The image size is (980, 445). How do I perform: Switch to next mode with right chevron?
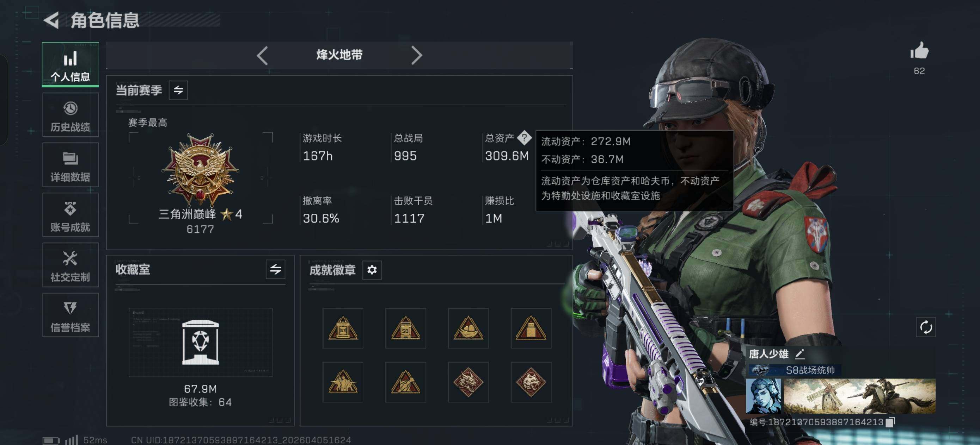point(417,56)
